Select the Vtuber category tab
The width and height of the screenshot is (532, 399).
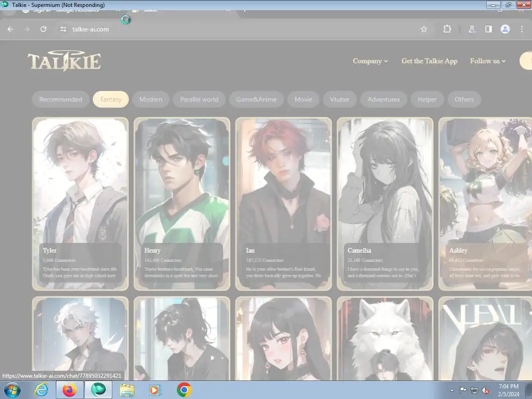coord(339,99)
